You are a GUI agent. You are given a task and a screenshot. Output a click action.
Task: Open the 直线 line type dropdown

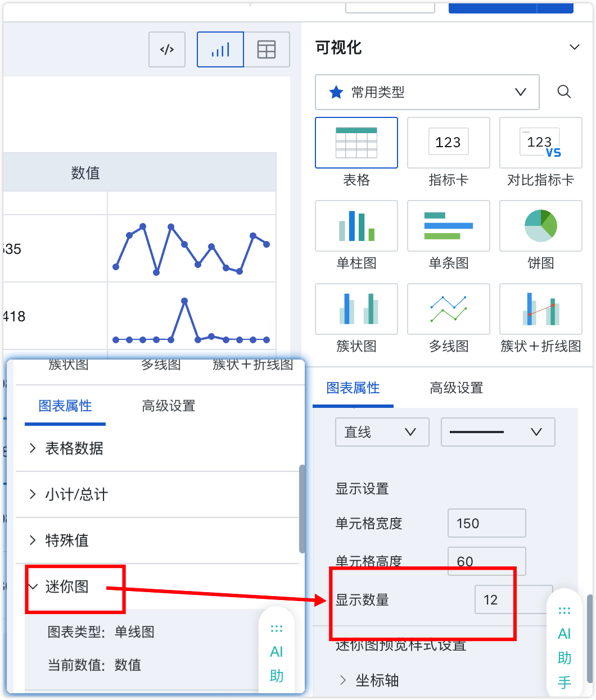(382, 432)
